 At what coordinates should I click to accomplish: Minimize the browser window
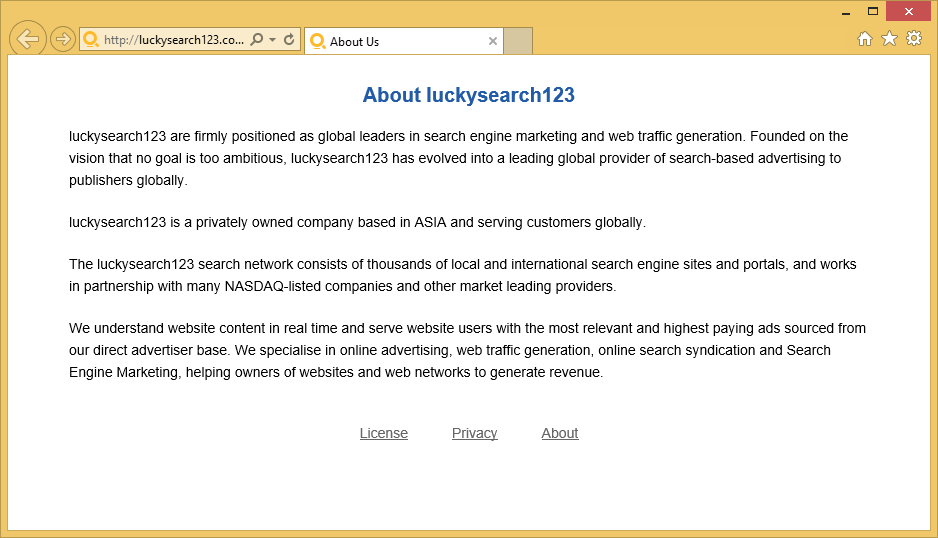tap(846, 12)
